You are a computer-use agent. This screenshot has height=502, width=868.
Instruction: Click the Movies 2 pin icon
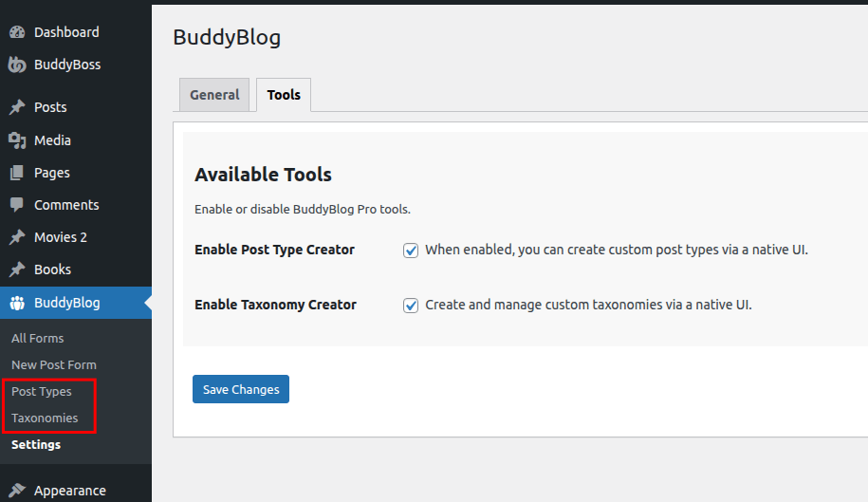[x=17, y=237]
